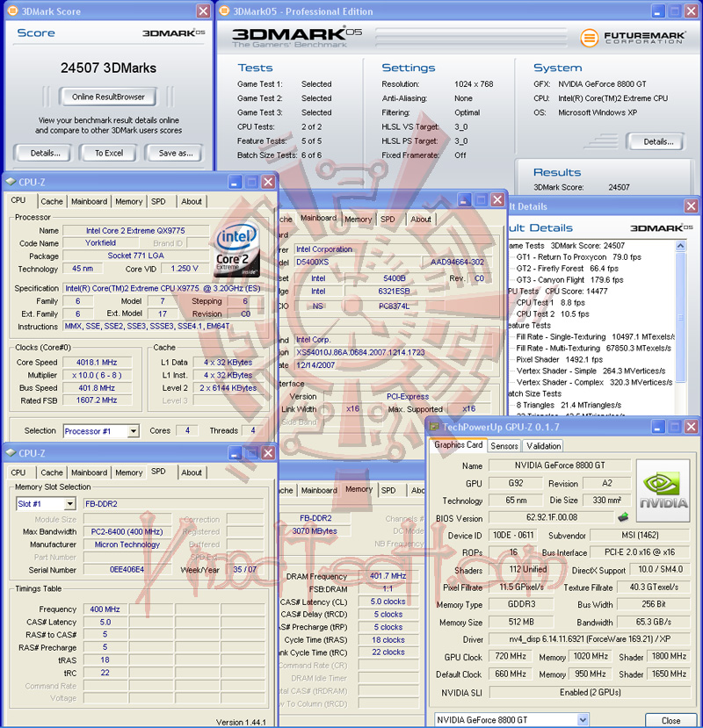Image resolution: width=703 pixels, height=728 pixels.
Task: Select Pixel Shader result row
Action: coord(559,359)
